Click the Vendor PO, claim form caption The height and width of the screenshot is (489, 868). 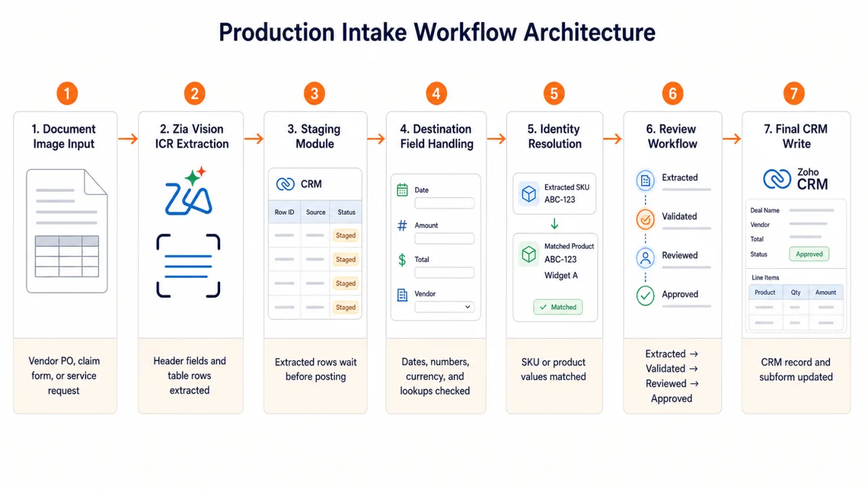click(64, 375)
